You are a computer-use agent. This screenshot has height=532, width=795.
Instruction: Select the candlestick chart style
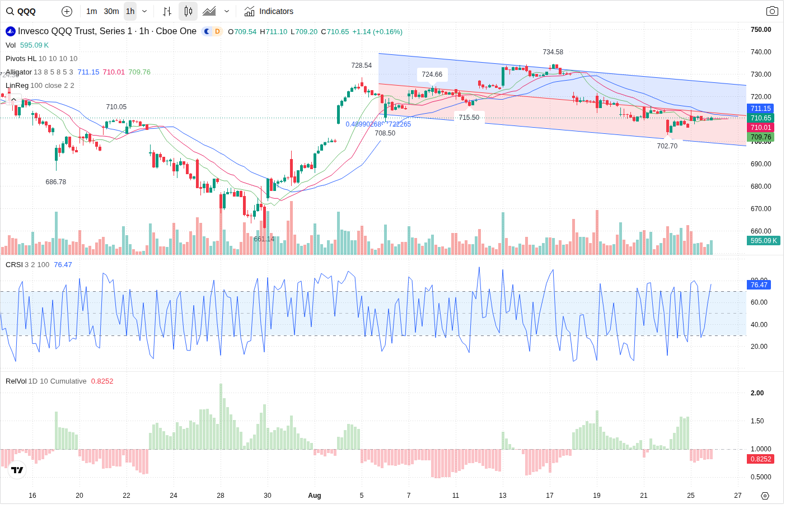[x=188, y=11]
